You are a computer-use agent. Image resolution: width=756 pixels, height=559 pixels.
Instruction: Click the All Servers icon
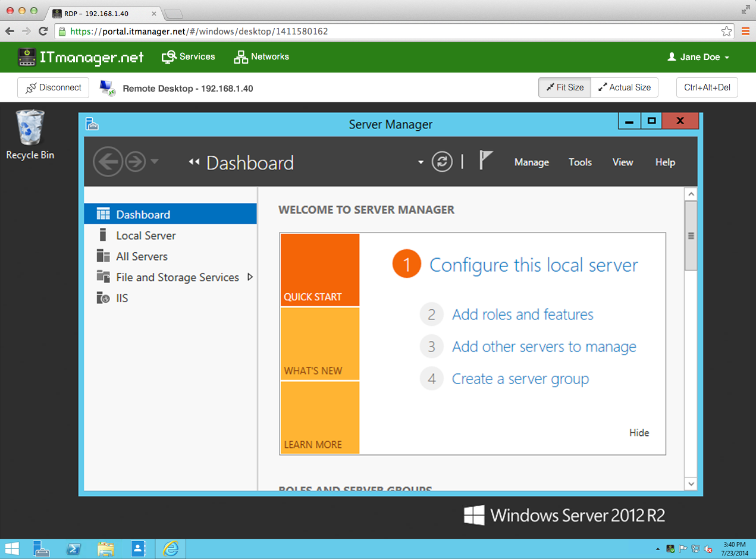(x=103, y=256)
